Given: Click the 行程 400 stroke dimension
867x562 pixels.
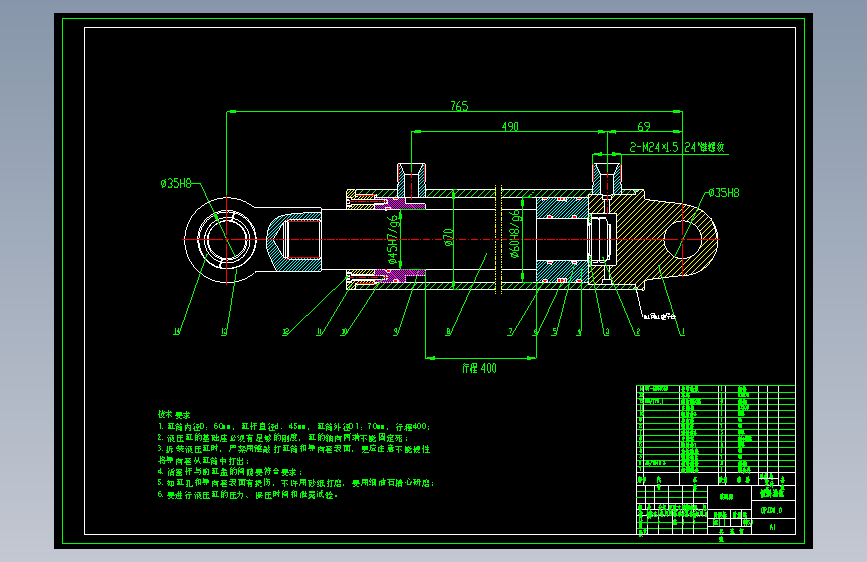Looking at the screenshot, I should [x=479, y=368].
